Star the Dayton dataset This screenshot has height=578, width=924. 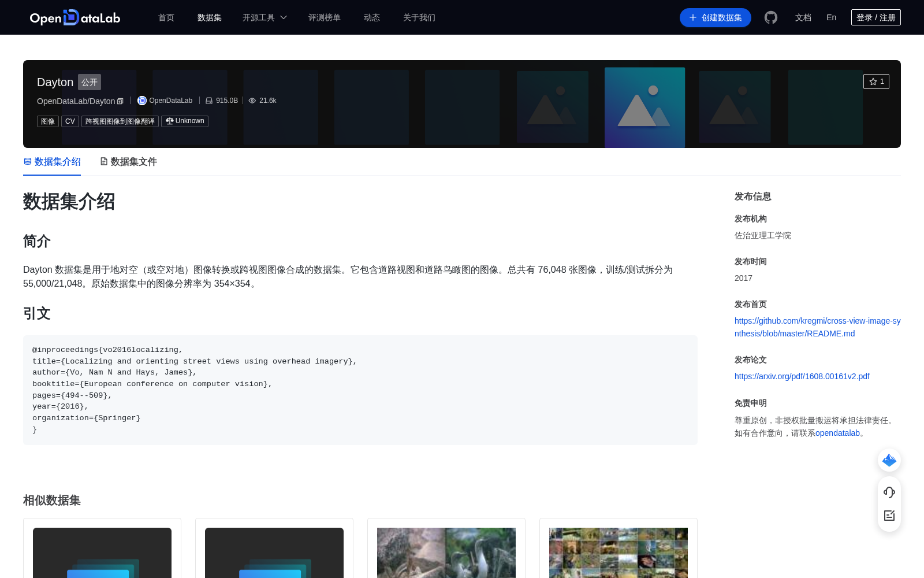pyautogui.click(x=876, y=81)
